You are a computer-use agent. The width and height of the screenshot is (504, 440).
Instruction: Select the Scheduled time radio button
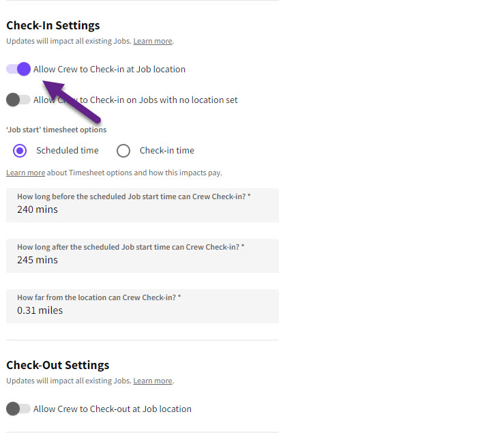click(x=20, y=151)
